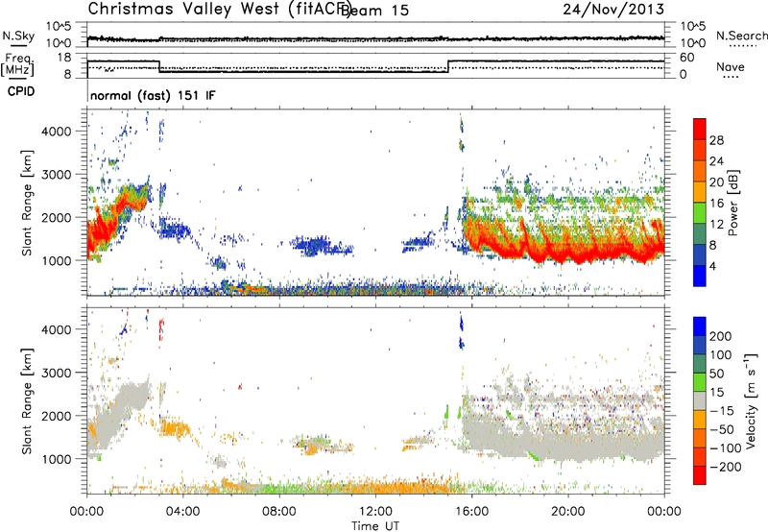
Task: Click the title "Christmas Valley West (fitACF)"
Action: 219,9
